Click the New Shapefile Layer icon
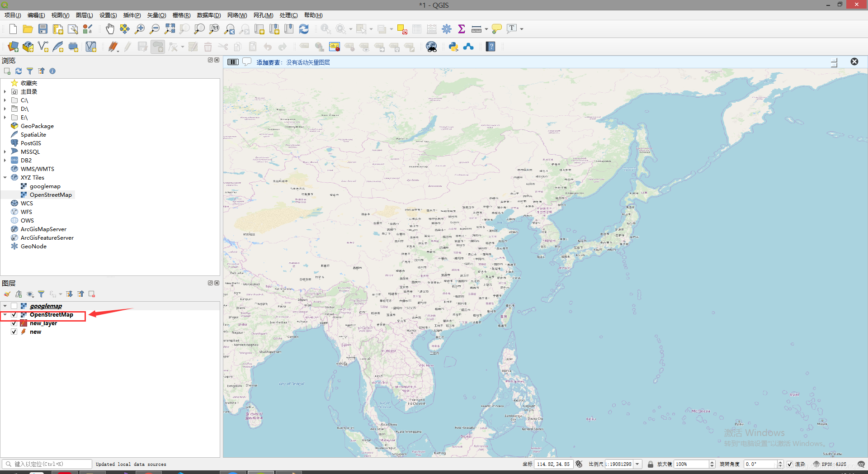The width and height of the screenshot is (868, 474). [x=43, y=47]
